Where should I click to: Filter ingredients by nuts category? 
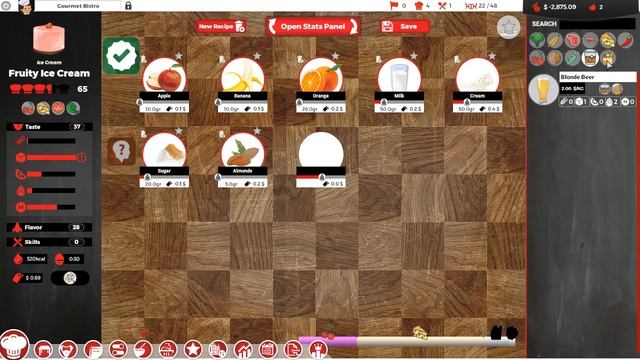tap(555, 58)
